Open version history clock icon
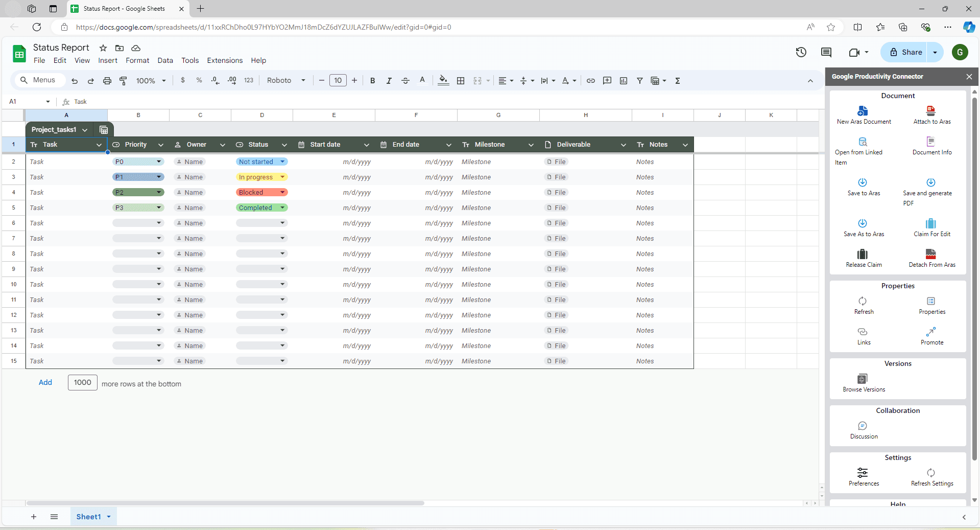The width and height of the screenshot is (980, 530). pyautogui.click(x=801, y=52)
